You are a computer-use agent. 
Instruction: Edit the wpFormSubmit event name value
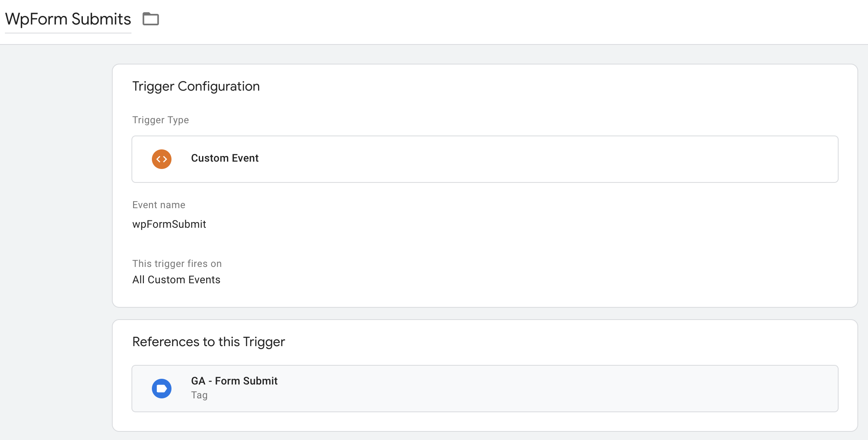tap(169, 224)
